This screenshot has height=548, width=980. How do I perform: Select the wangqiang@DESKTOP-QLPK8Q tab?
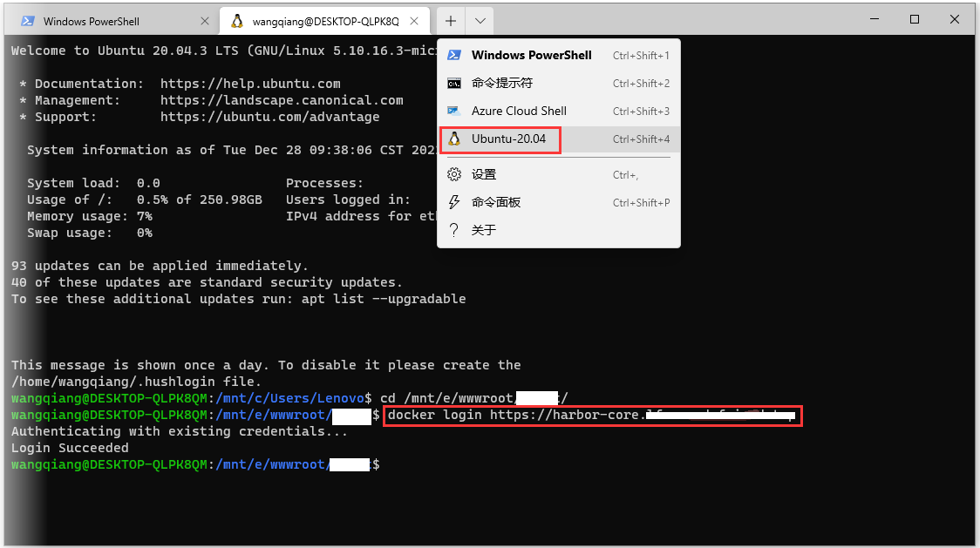click(x=325, y=21)
